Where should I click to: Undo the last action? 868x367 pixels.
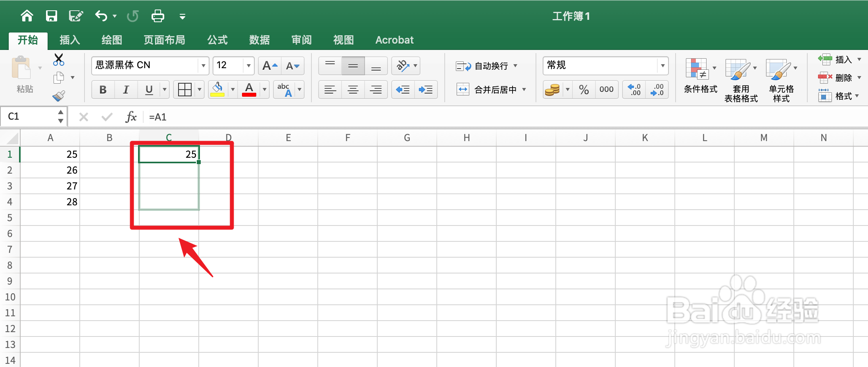101,16
